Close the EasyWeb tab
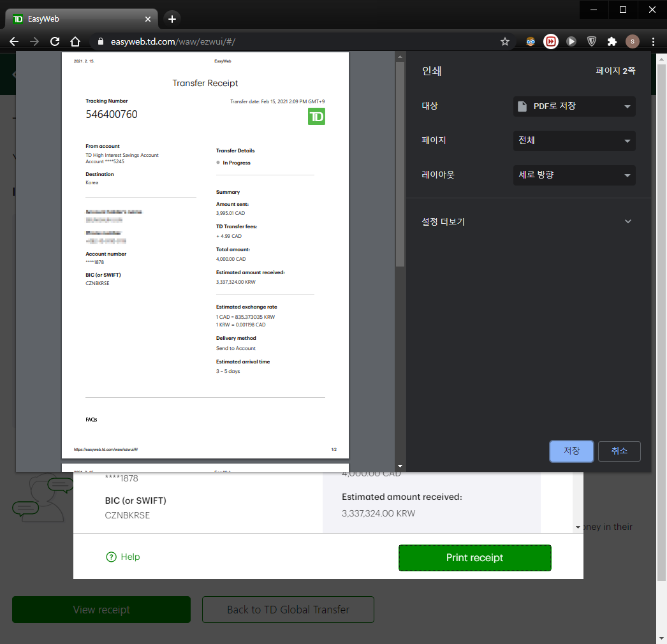667x644 pixels. pos(147,19)
